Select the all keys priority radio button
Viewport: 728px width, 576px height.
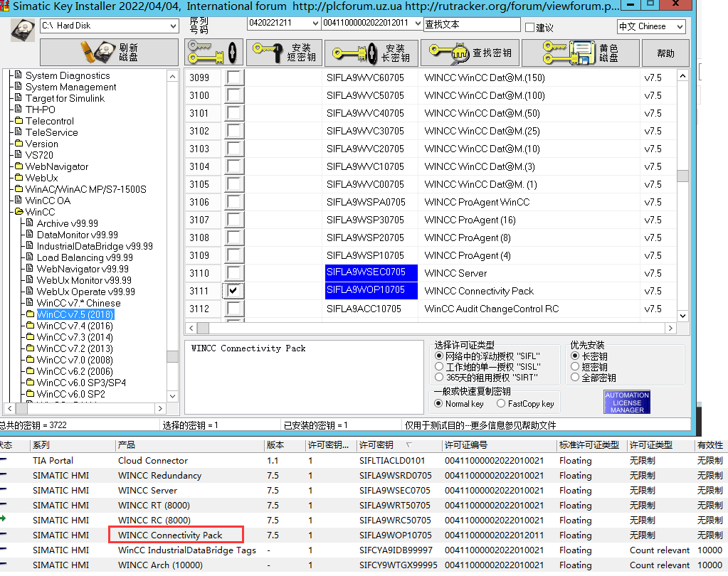575,377
